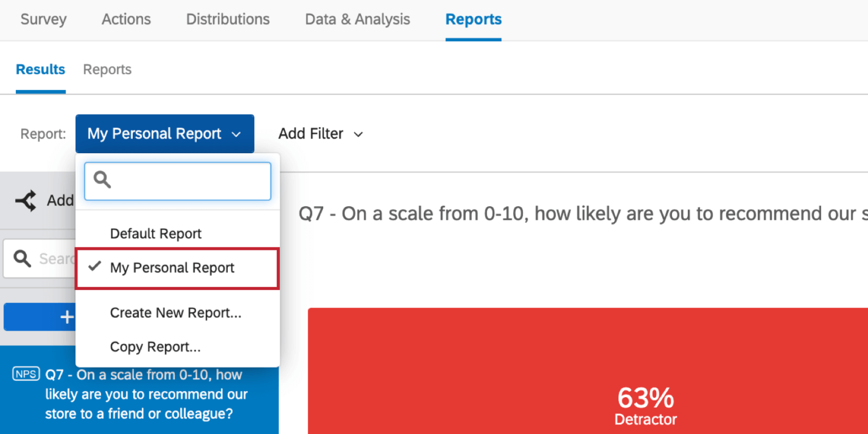The image size is (868, 434).
Task: Select the Reports sub-tab
Action: pyautogui.click(x=107, y=69)
